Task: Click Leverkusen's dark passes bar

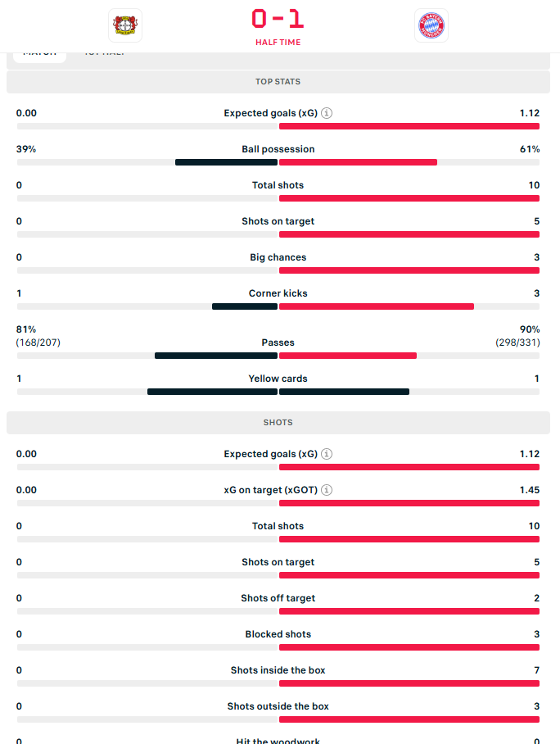Action: (x=216, y=356)
